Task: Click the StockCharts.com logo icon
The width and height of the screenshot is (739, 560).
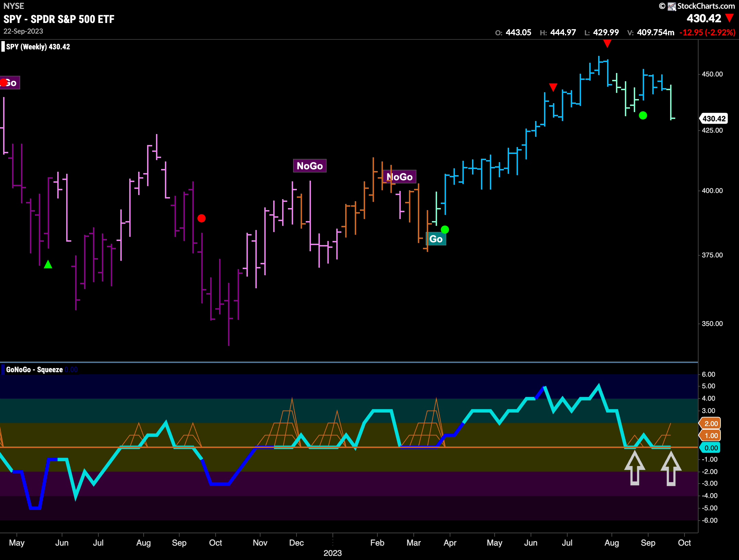Action: click(x=672, y=6)
